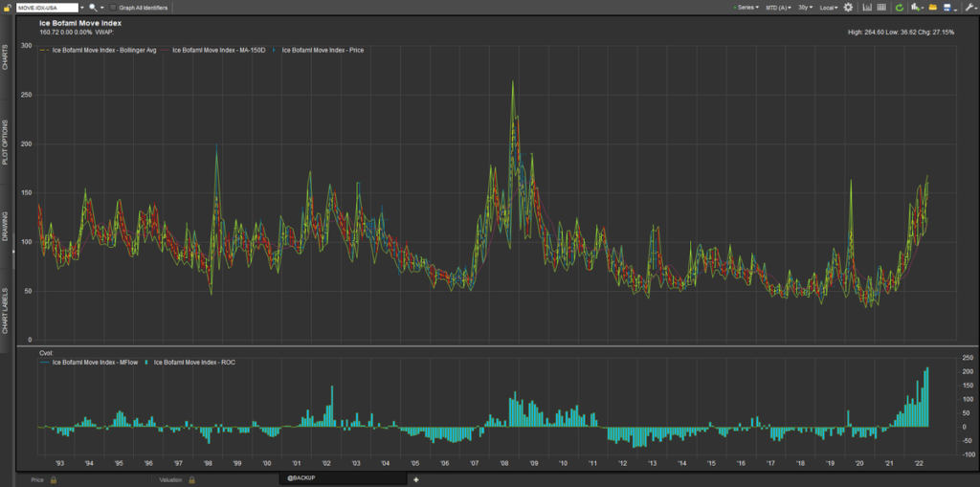The height and width of the screenshot is (487, 980).
Task: Click the lock icon beside Valuation
Action: coord(192,479)
